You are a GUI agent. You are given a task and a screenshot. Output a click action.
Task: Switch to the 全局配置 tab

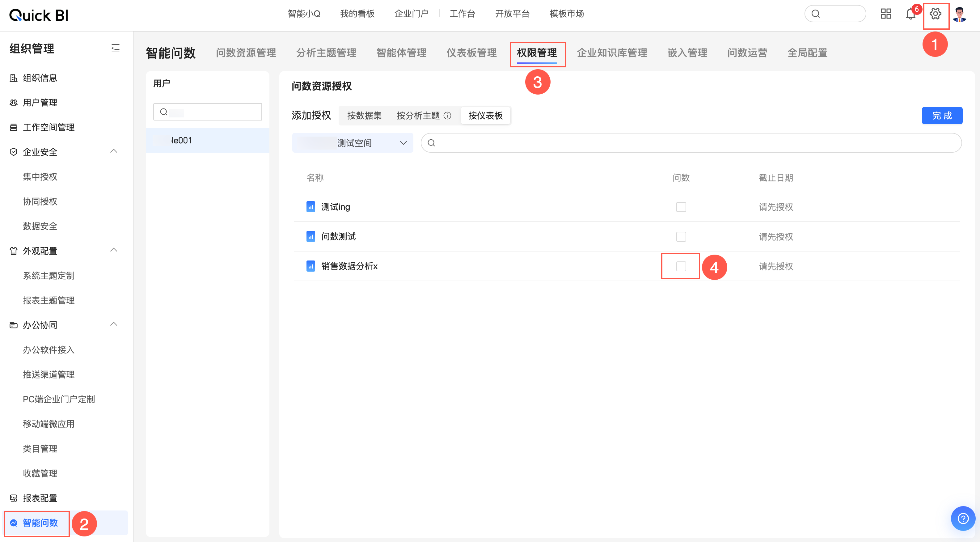click(807, 53)
